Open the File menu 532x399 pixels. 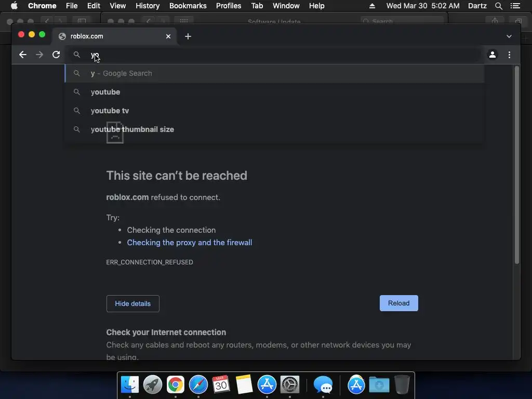coord(72,6)
